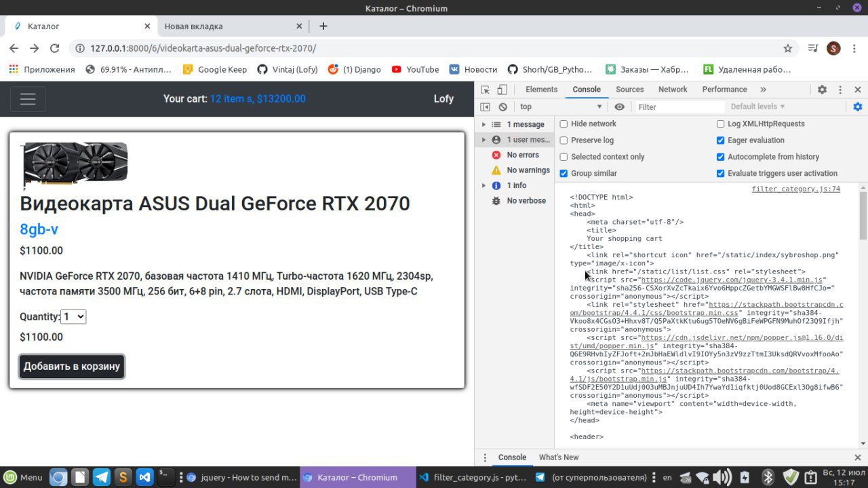Open the top JavaScript context dropdown
The width and height of the screenshot is (868, 488).
tap(561, 107)
